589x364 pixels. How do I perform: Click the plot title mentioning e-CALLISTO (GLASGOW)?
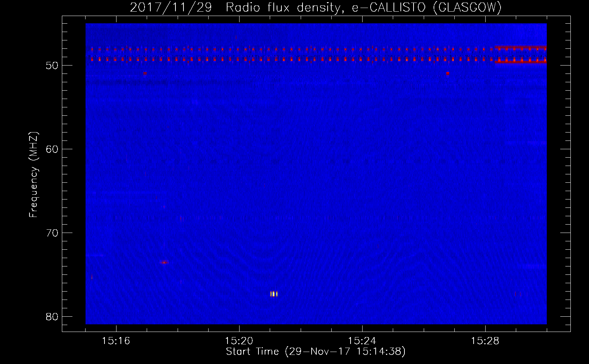pyautogui.click(x=316, y=8)
